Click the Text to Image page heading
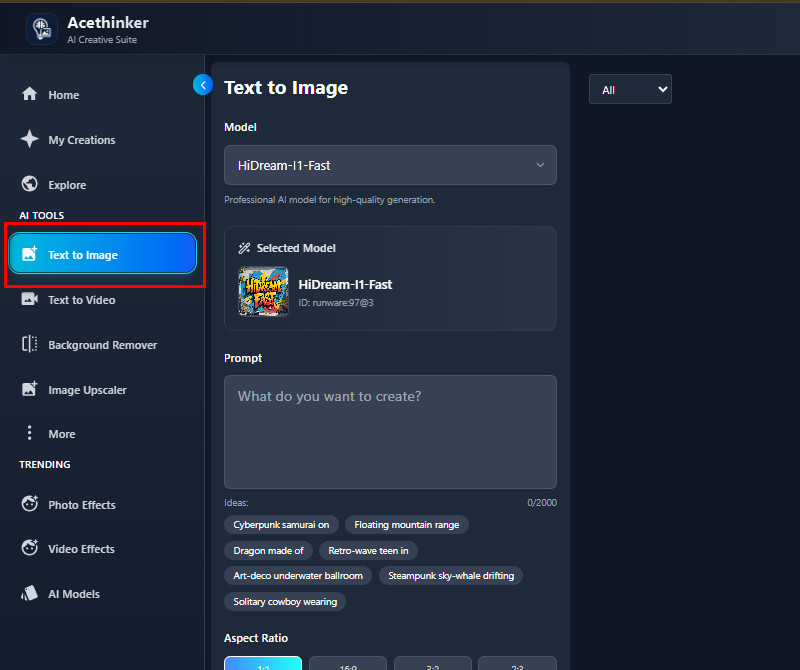The height and width of the screenshot is (670, 800). click(x=286, y=88)
